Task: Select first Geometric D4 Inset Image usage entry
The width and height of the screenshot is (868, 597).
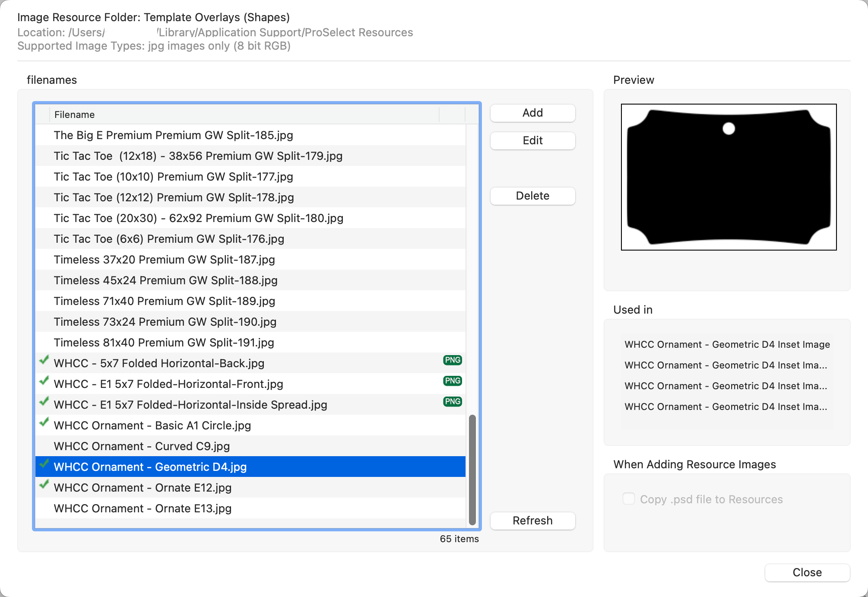Action: [x=727, y=345]
